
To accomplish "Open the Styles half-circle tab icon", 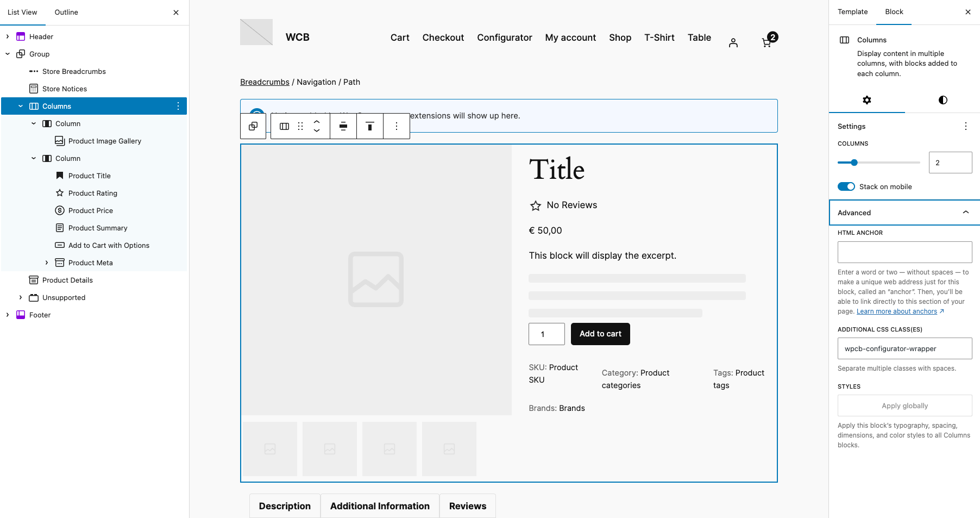I will 943,100.
